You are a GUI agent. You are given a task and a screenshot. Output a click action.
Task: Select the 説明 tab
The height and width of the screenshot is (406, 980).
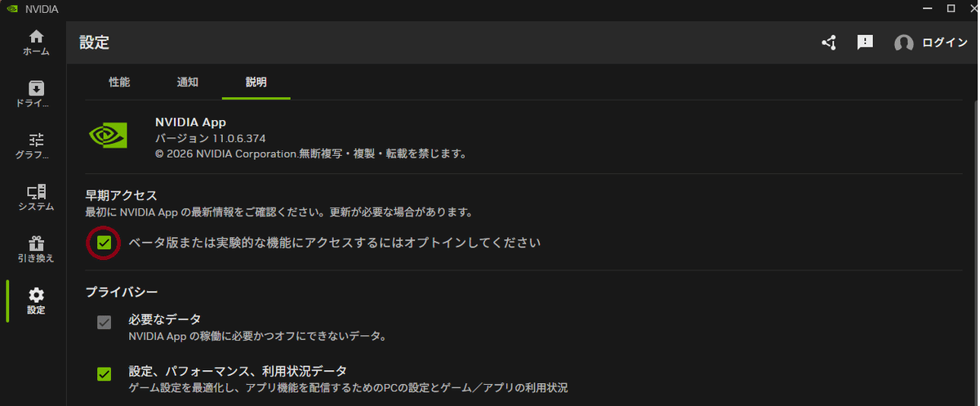[256, 82]
